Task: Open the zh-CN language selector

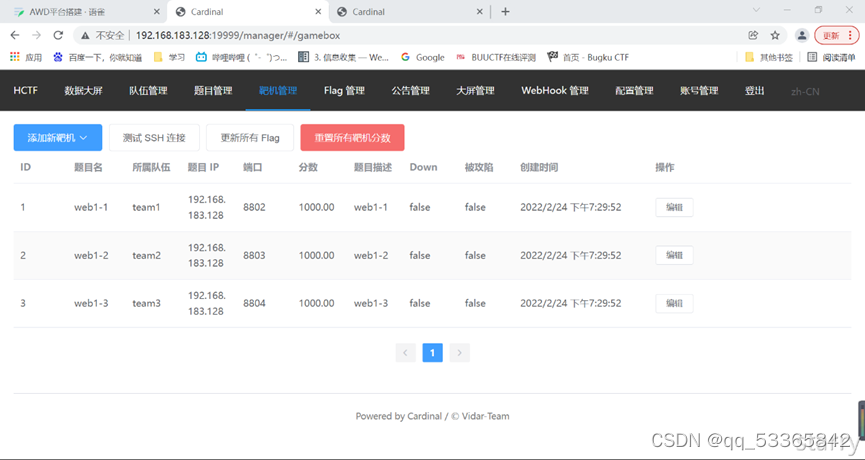Action: (x=805, y=92)
